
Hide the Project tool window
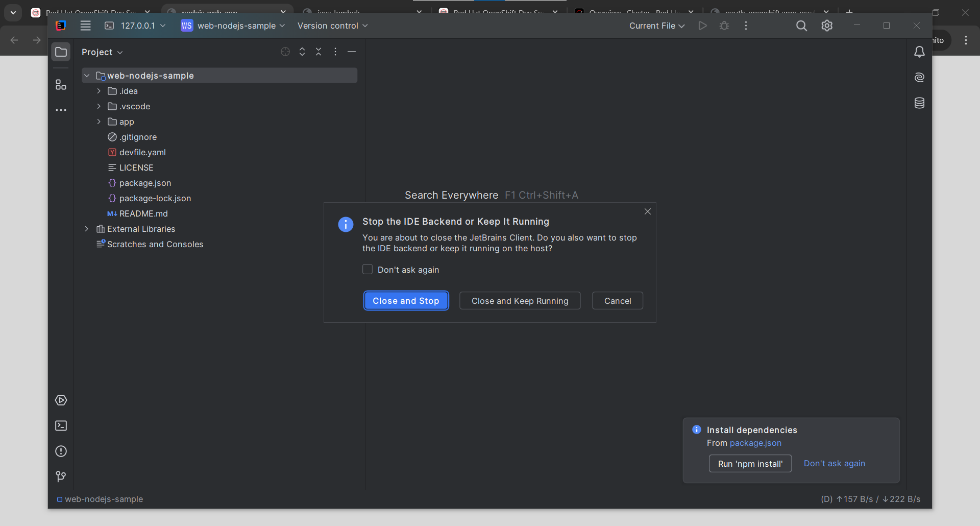click(x=352, y=52)
